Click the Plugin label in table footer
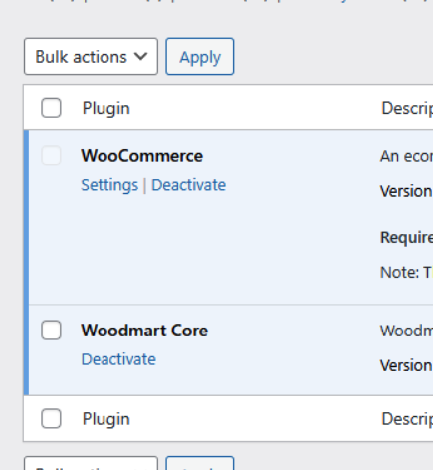Screen dimensions: 433x470 [x=106, y=419]
